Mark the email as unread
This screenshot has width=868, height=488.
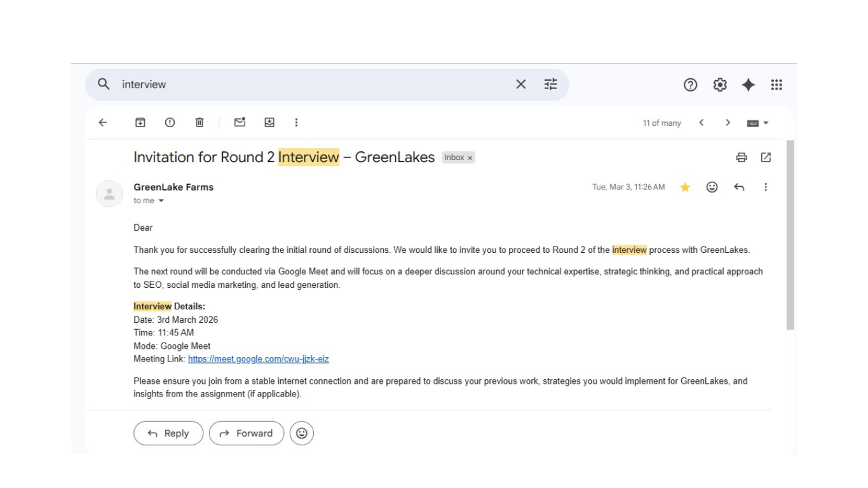(x=240, y=122)
